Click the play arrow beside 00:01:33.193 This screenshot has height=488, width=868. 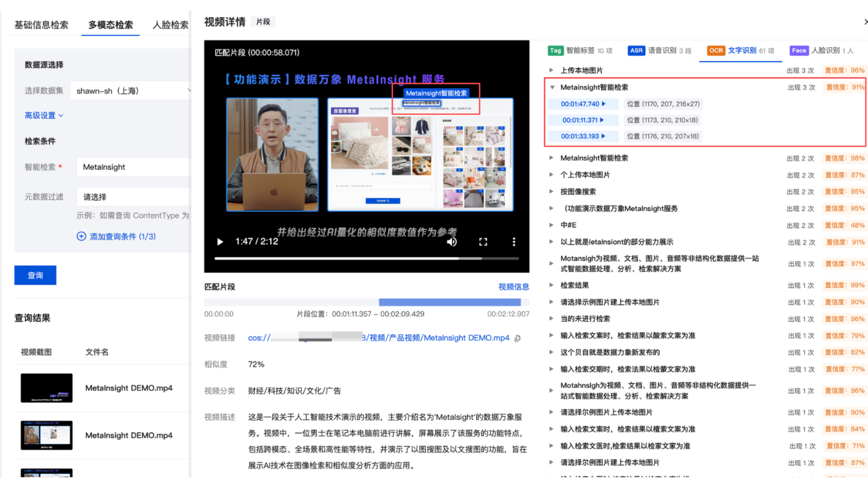click(x=603, y=136)
